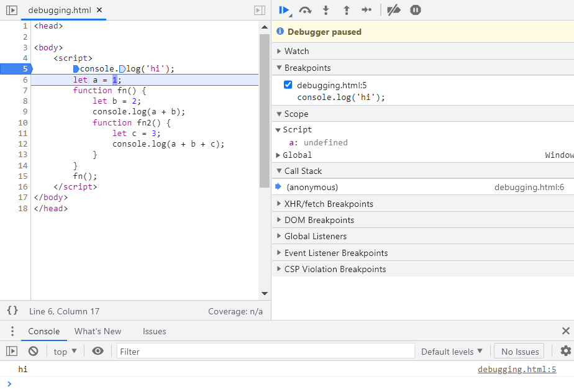Expand Event Listener Breakpoints section
Screen dimensions: 574x392
click(423, 253)
